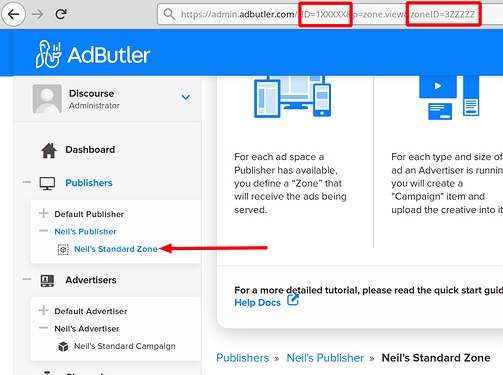Screen dimensions: 503x375
Task: Select Neil's Standard Zone breadcrumb title
Action: (x=436, y=358)
